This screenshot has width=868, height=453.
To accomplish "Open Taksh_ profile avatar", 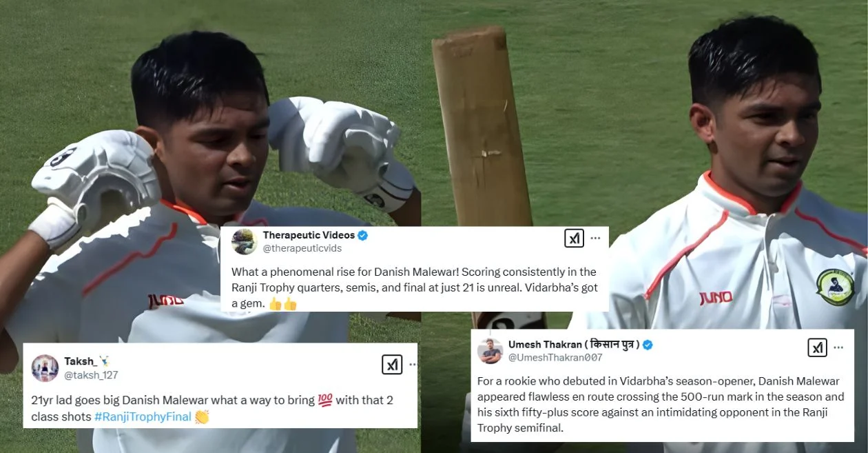I will click(45, 368).
